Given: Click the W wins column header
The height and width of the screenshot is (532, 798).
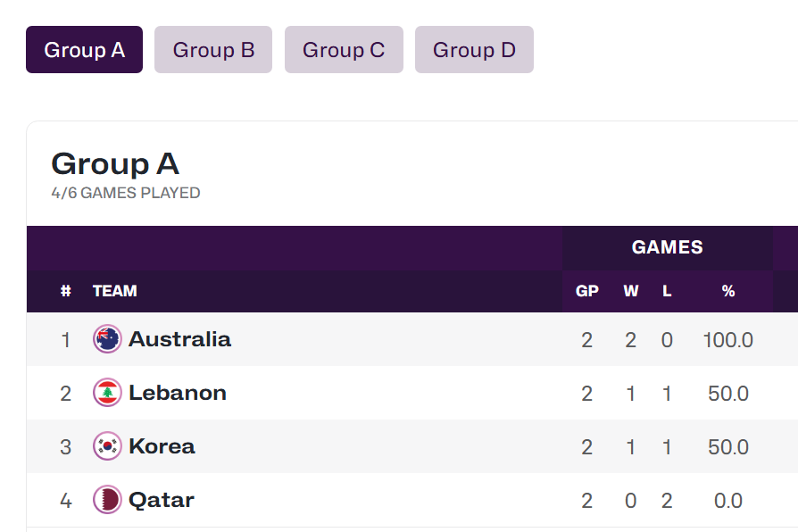Looking at the screenshot, I should [x=631, y=291].
